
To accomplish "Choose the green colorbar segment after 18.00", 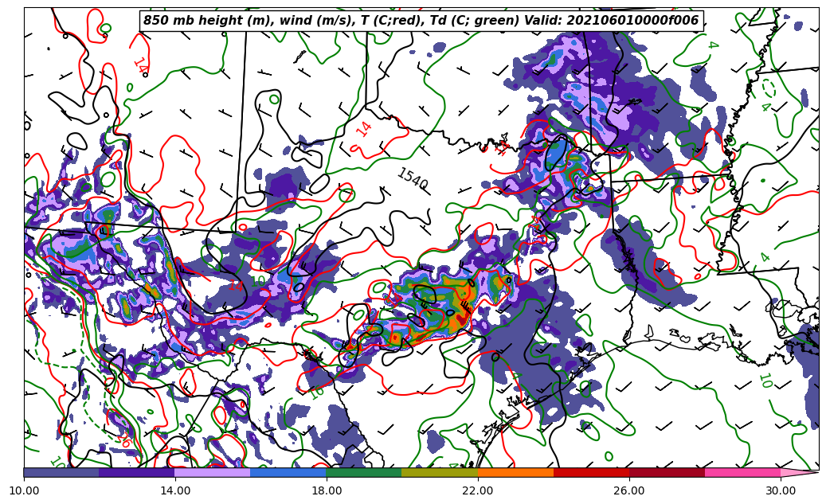I will 364,472.
